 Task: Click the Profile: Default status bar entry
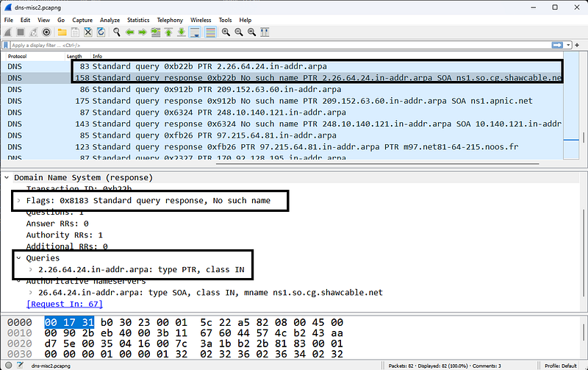coord(561,366)
